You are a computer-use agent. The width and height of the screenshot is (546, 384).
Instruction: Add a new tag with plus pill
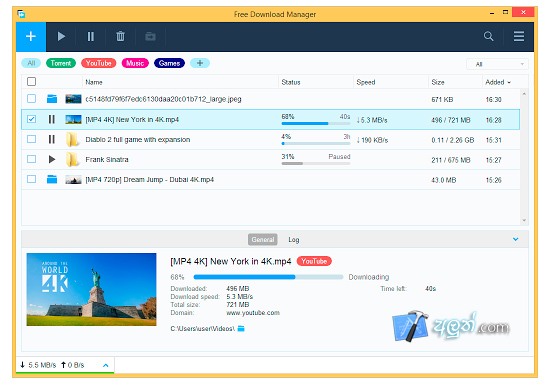click(x=200, y=63)
